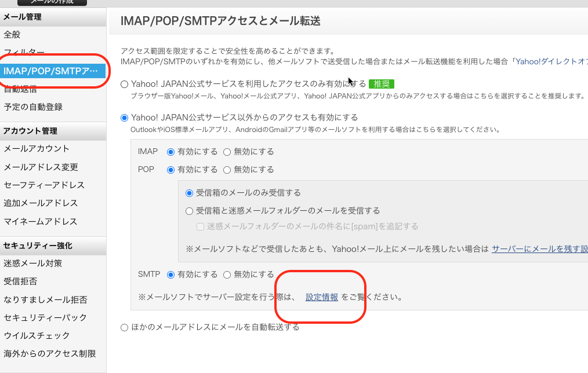Set IMAP to 有効にする
Screen dimensions: 588x373
170,152
